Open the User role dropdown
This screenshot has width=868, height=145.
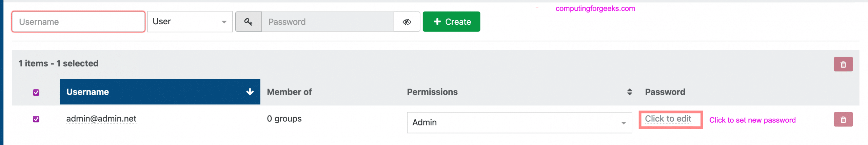pyautogui.click(x=190, y=22)
